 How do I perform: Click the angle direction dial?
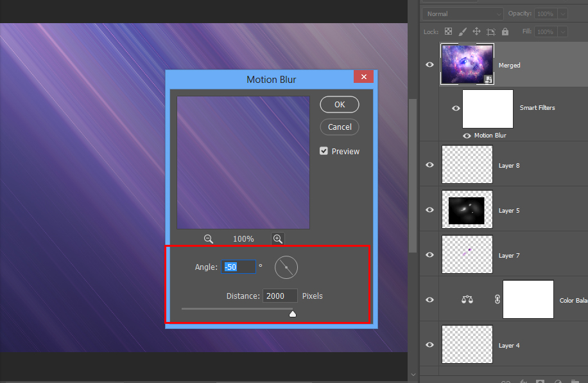286,267
